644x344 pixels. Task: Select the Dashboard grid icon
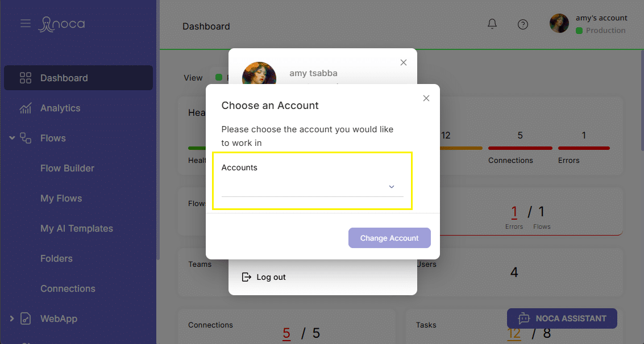[x=26, y=78]
